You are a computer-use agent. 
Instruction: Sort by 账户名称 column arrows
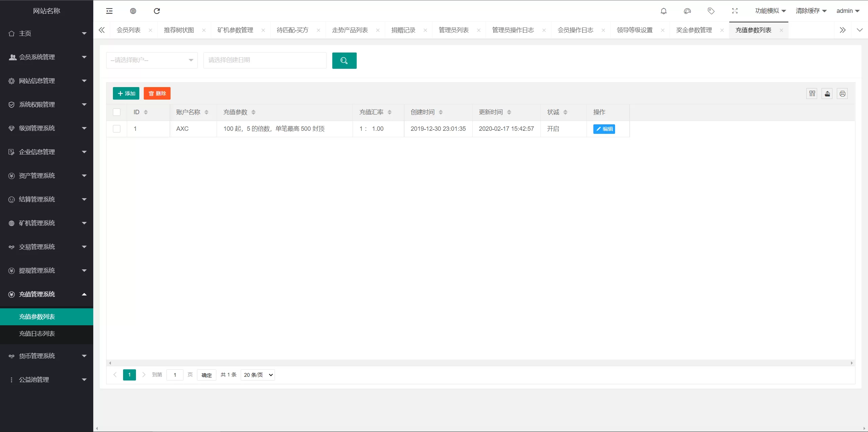click(x=206, y=112)
